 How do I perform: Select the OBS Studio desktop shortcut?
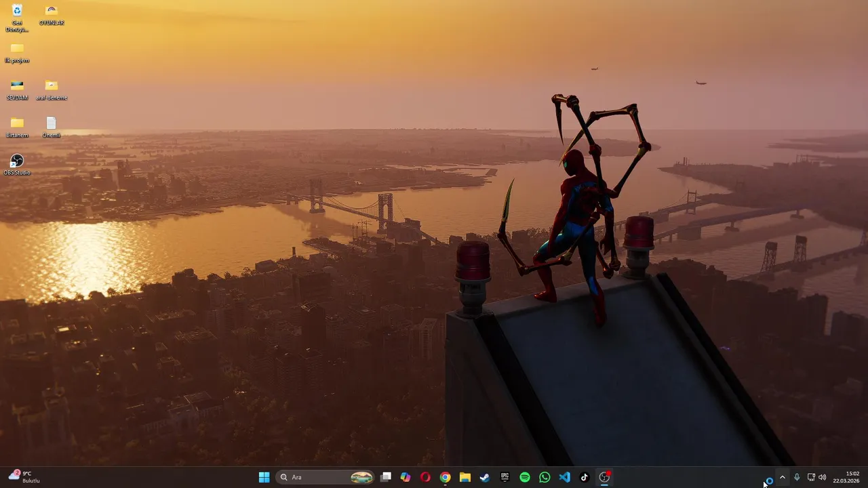point(17,165)
